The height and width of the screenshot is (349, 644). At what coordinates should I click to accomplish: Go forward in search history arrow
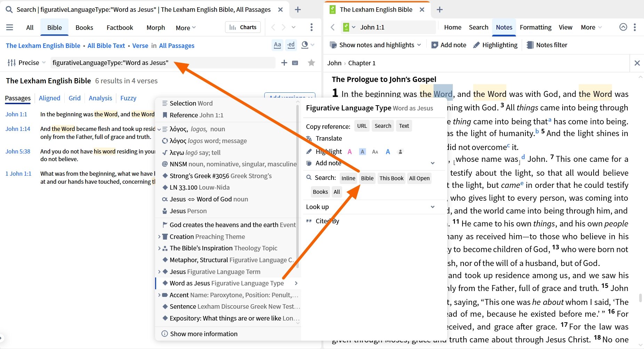coord(283,27)
